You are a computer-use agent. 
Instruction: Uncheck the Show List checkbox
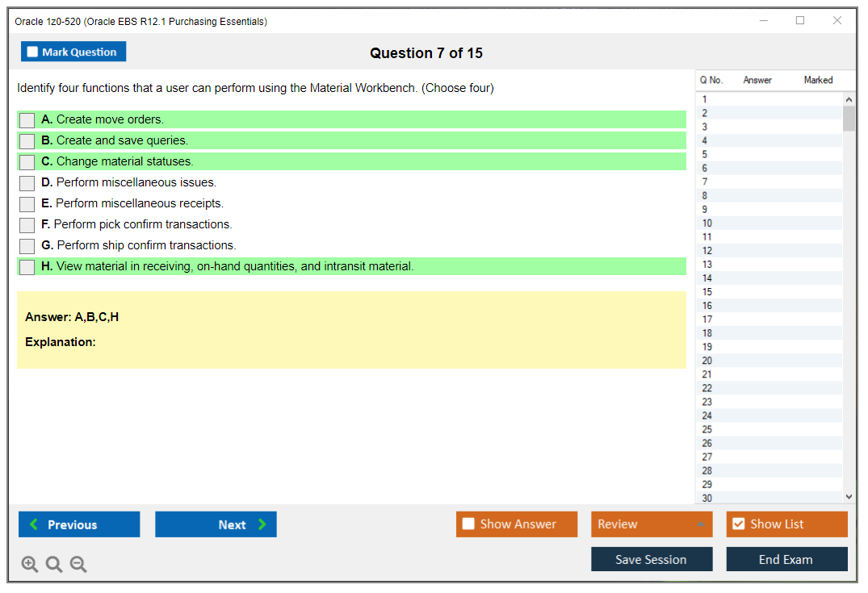(x=738, y=524)
